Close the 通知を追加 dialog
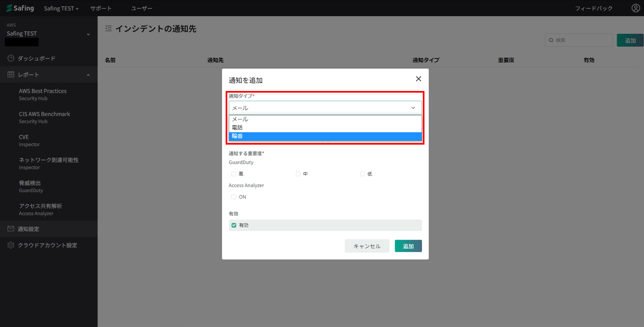Viewport: 644px width, 327px height. (418, 79)
